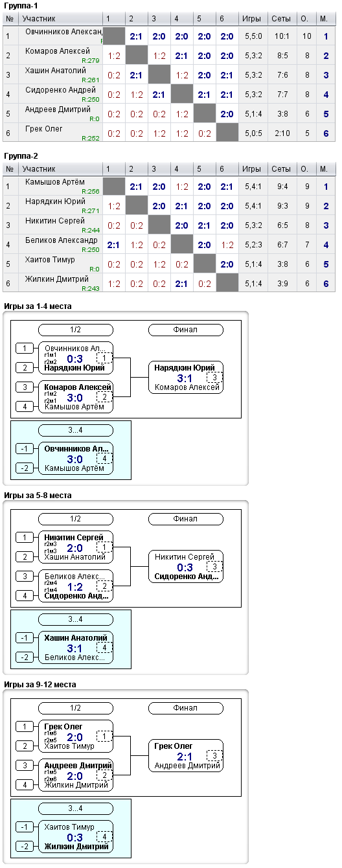Click Хашин Анатолий 3:1 third-place match score
The width and height of the screenshot is (342, 868).
(x=75, y=648)
